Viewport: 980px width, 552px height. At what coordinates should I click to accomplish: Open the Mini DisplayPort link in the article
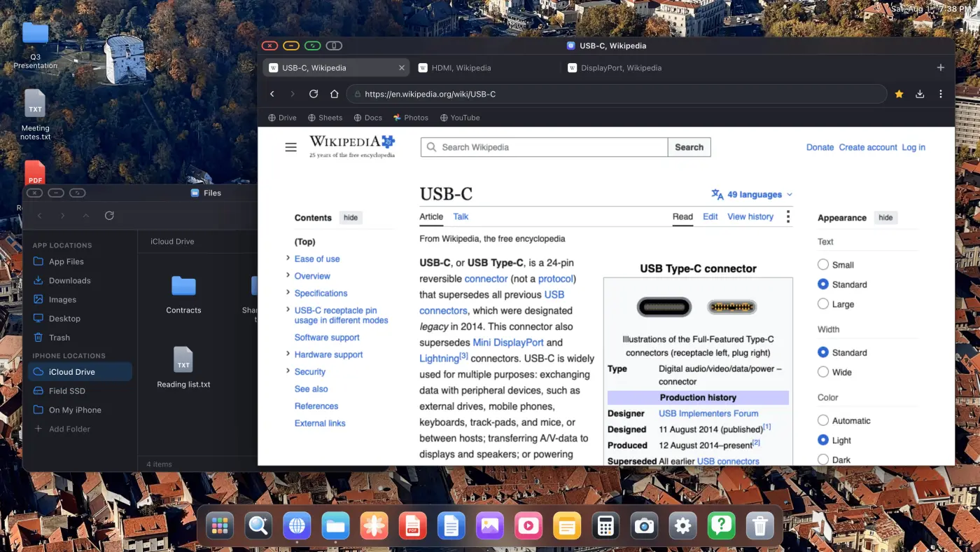point(508,343)
